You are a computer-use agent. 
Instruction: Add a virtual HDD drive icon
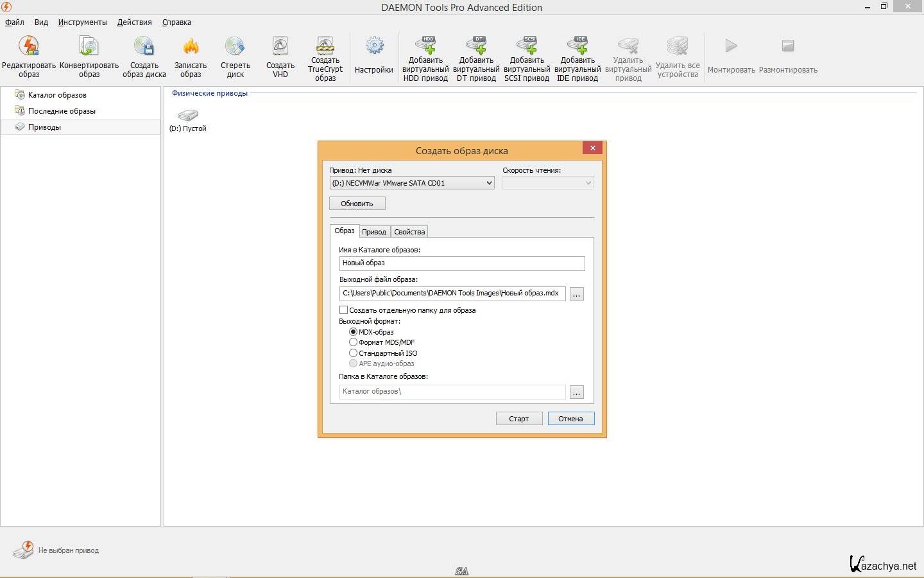click(425, 45)
